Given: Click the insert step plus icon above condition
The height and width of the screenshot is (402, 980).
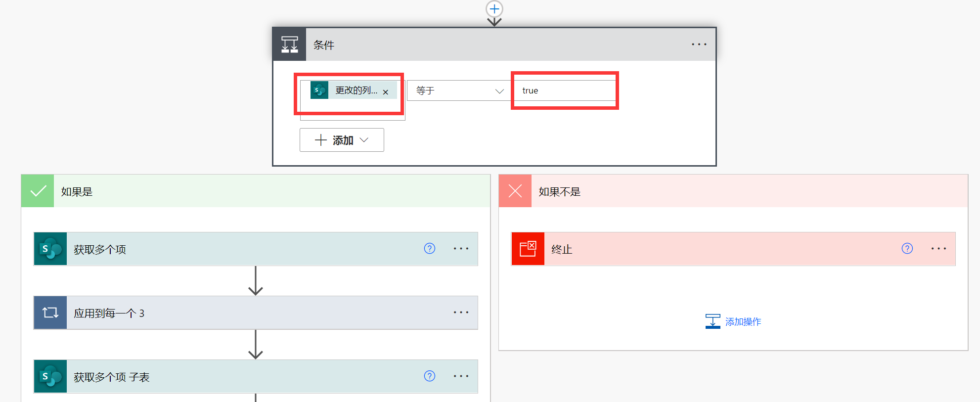Looking at the screenshot, I should (494, 9).
